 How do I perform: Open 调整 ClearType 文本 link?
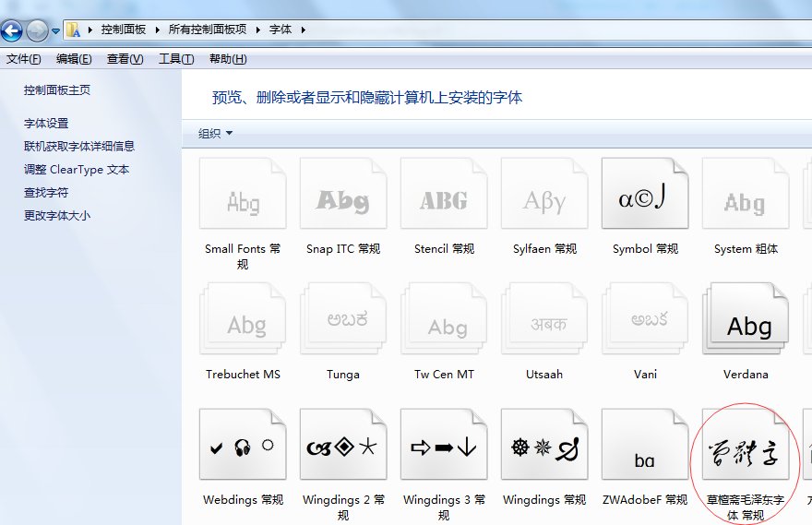pyautogui.click(x=77, y=169)
